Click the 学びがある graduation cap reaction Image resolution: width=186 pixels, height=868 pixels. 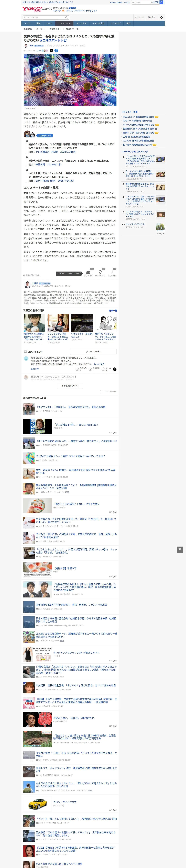[89, 273]
